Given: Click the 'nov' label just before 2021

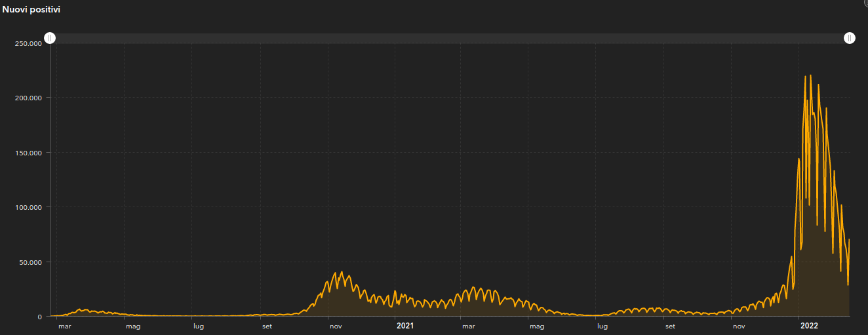Looking at the screenshot, I should (x=336, y=326).
